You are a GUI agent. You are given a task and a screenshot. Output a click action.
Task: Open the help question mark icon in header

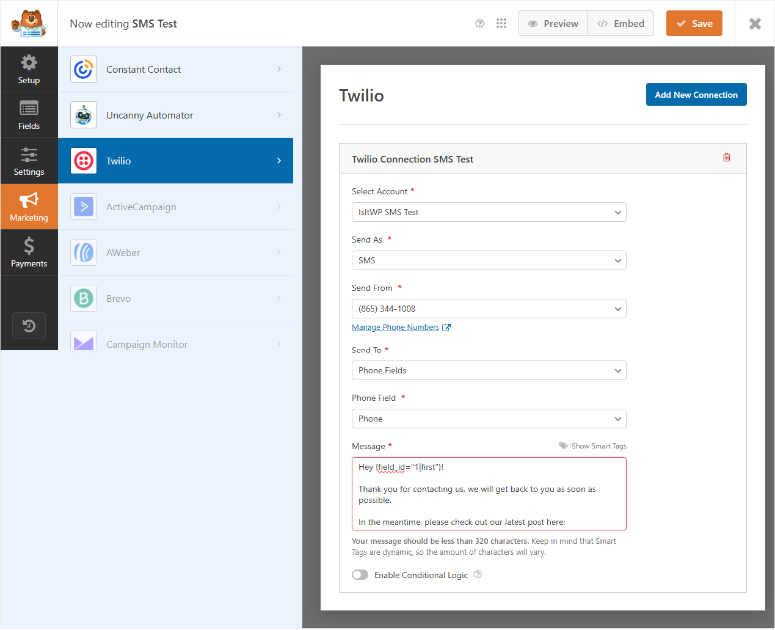[x=479, y=24]
